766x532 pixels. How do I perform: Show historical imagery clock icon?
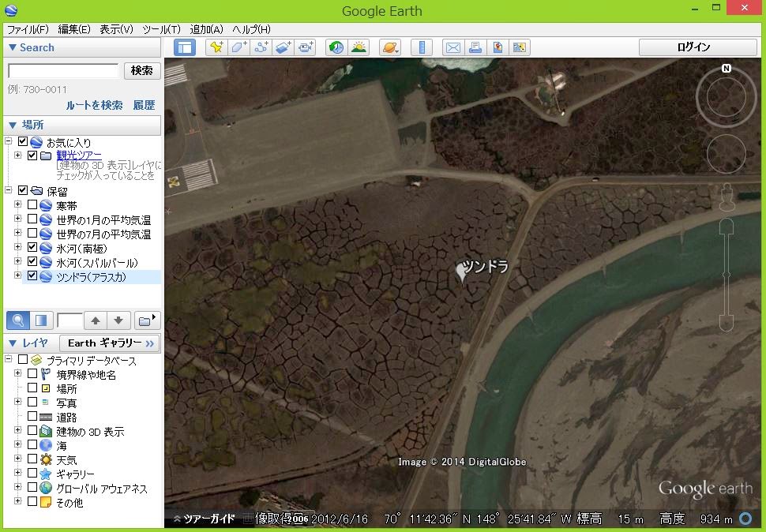point(336,47)
